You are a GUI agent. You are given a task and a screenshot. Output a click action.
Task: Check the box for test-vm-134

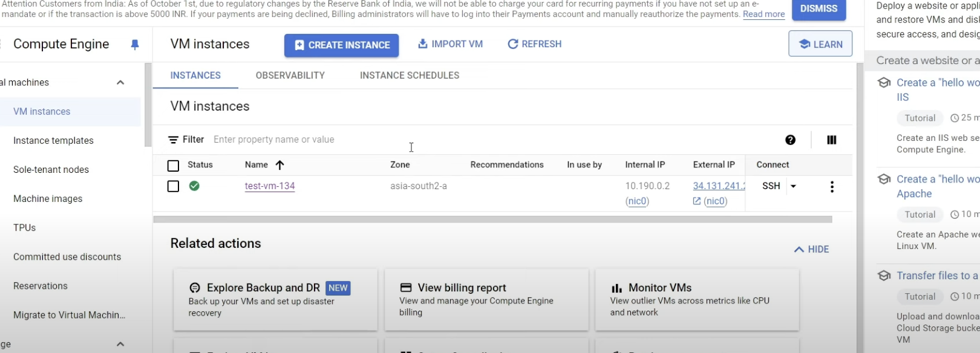pos(173,186)
